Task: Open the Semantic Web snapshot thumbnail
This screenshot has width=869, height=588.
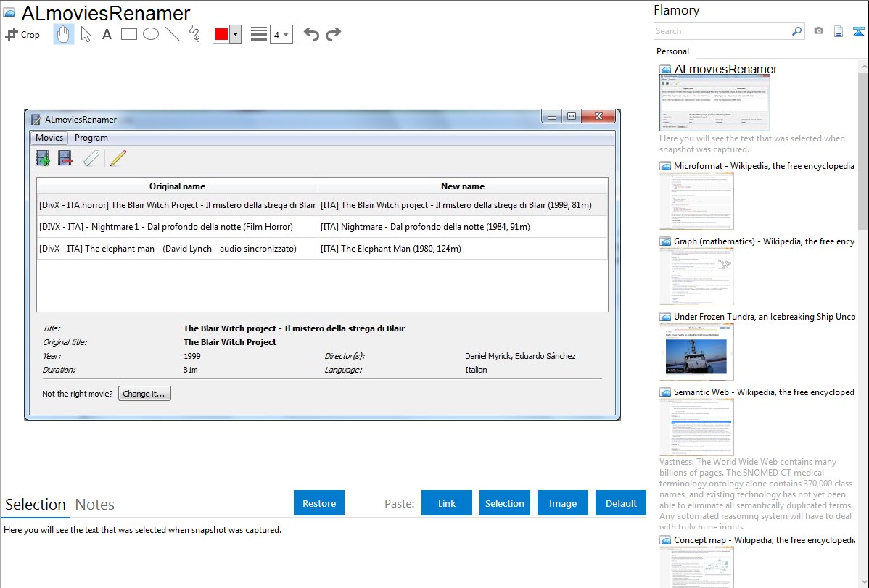Action: pos(696,427)
